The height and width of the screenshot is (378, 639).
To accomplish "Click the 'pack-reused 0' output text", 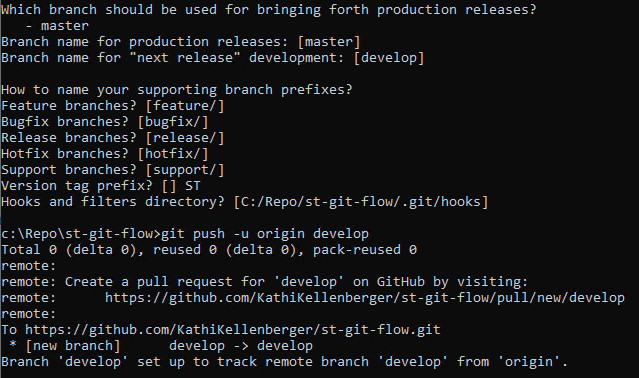I will 365,250.
